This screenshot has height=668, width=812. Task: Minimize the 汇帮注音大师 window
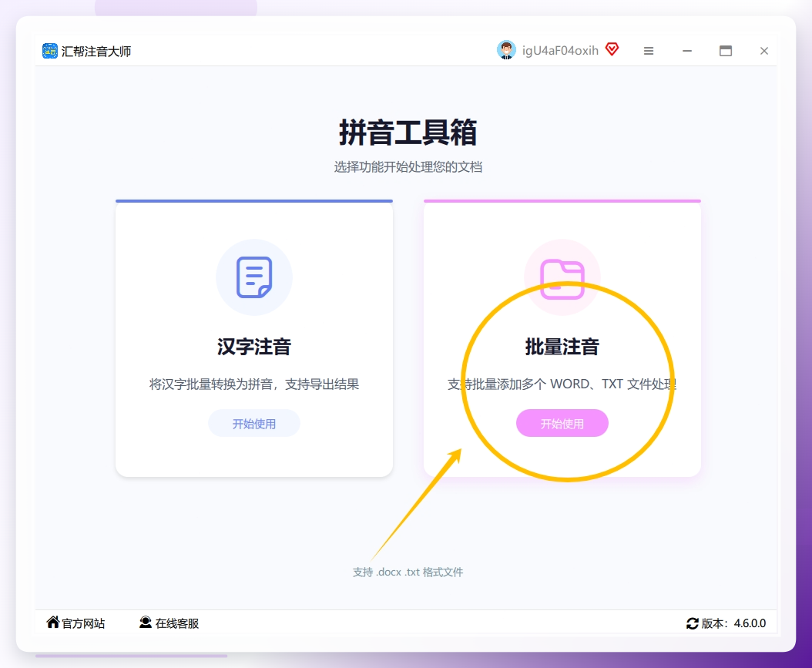[x=687, y=51]
